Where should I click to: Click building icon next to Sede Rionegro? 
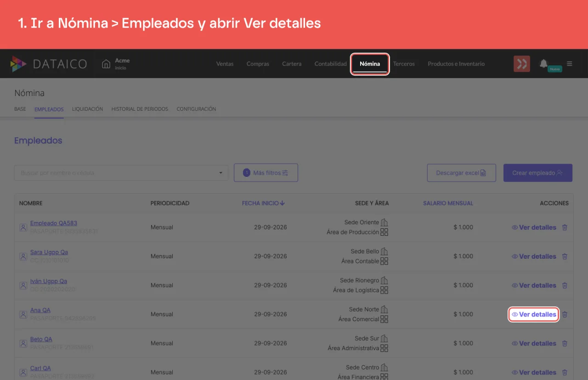click(384, 280)
